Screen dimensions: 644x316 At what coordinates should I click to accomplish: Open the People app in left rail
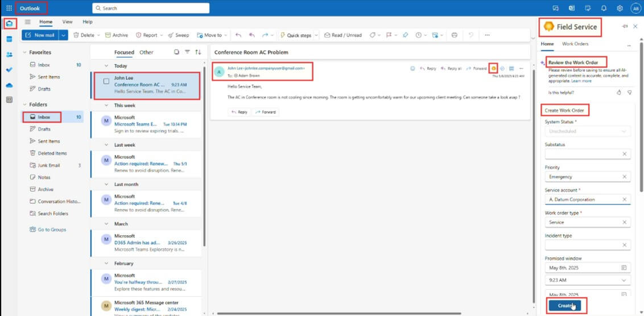tap(10, 54)
